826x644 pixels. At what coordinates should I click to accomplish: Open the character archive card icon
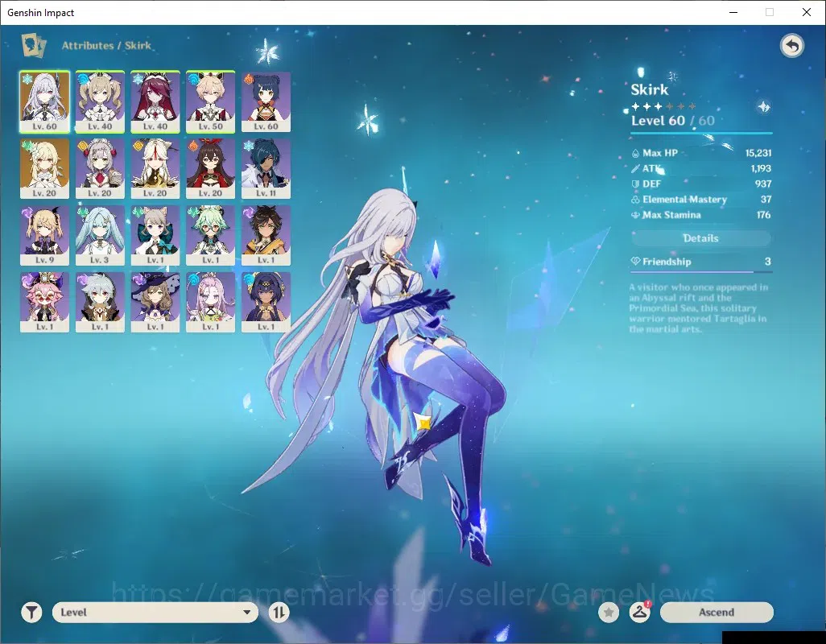tap(33, 45)
